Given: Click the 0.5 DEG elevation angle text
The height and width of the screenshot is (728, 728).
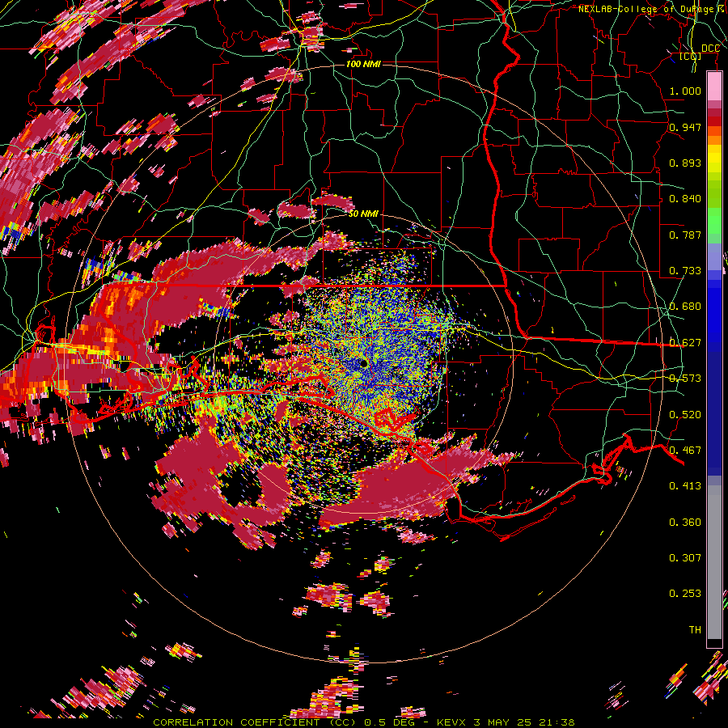Looking at the screenshot, I should pyautogui.click(x=390, y=722).
